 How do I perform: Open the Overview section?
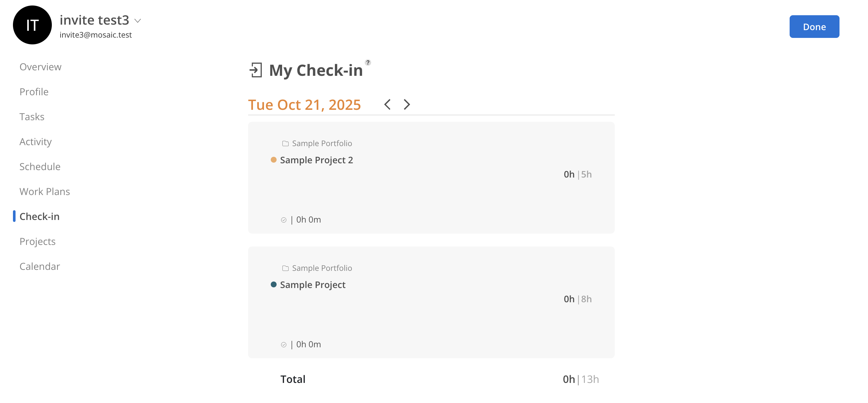coord(40,67)
